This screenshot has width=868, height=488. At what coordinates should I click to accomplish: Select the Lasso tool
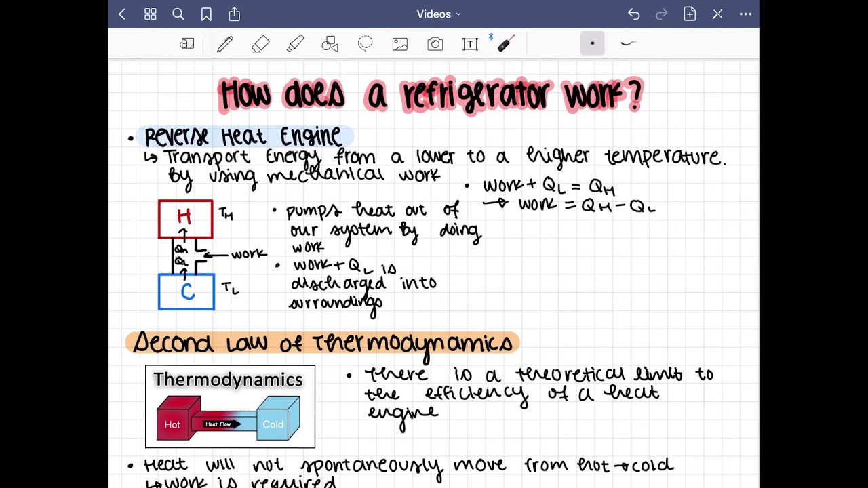tap(365, 44)
